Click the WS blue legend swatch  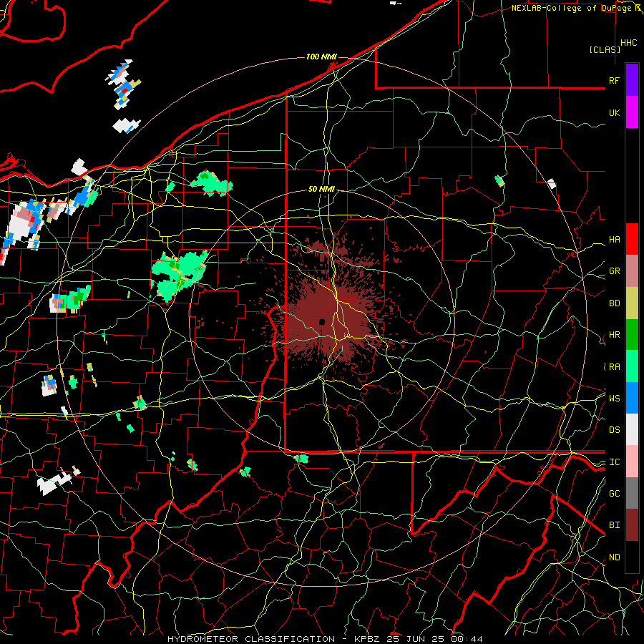(632, 398)
